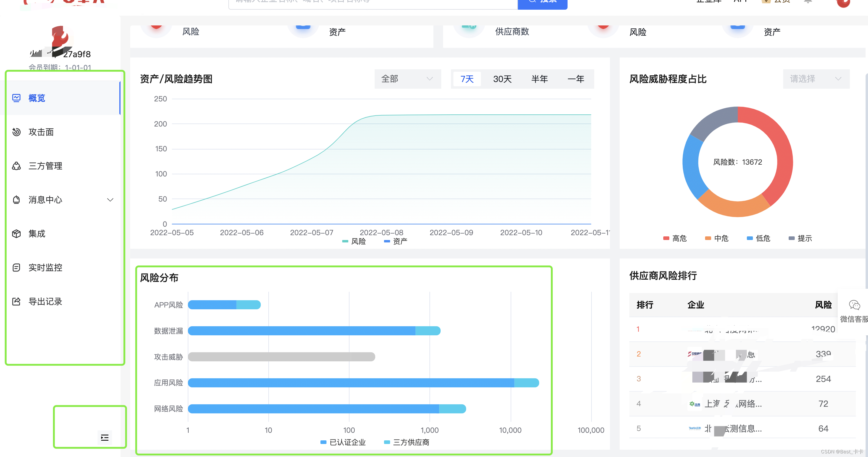
Task: Click the 数据泄漏 bar
Action: (x=314, y=331)
